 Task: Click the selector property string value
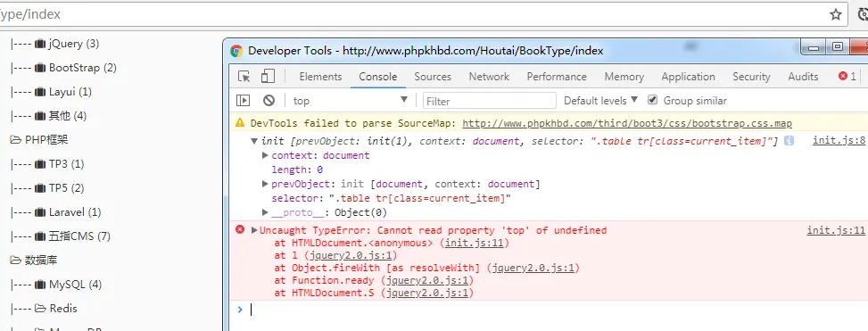419,198
